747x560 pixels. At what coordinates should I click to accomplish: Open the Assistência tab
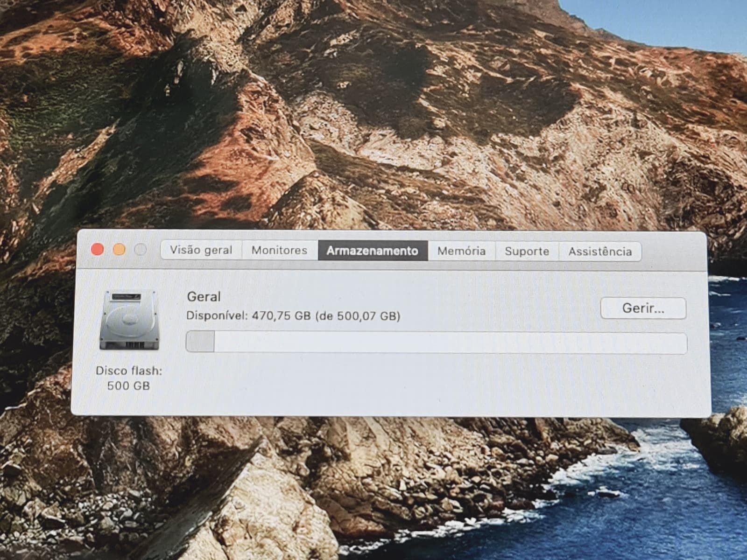pos(600,252)
